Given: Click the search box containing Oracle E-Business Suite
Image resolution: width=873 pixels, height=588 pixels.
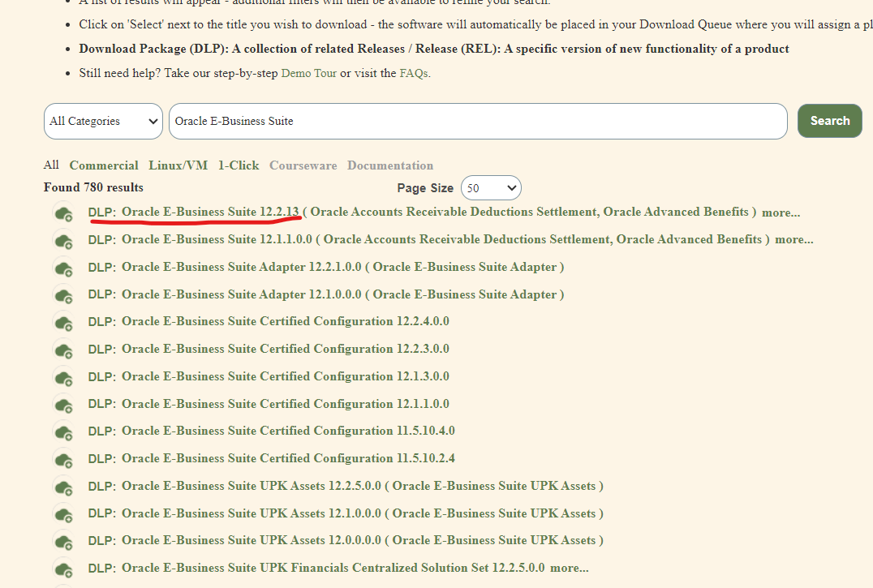Looking at the screenshot, I should click(x=477, y=122).
